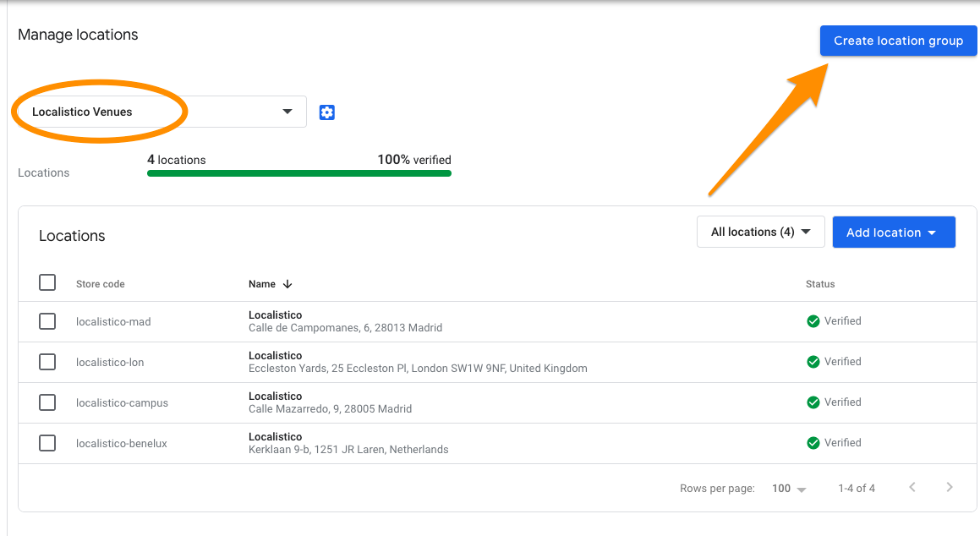Open Localistico at Kerklaan 9-b, Laren
This screenshot has width=980, height=536.
click(348, 443)
